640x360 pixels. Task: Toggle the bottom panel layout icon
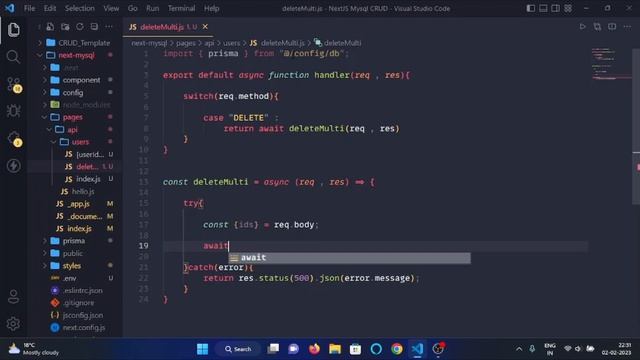coord(543,8)
